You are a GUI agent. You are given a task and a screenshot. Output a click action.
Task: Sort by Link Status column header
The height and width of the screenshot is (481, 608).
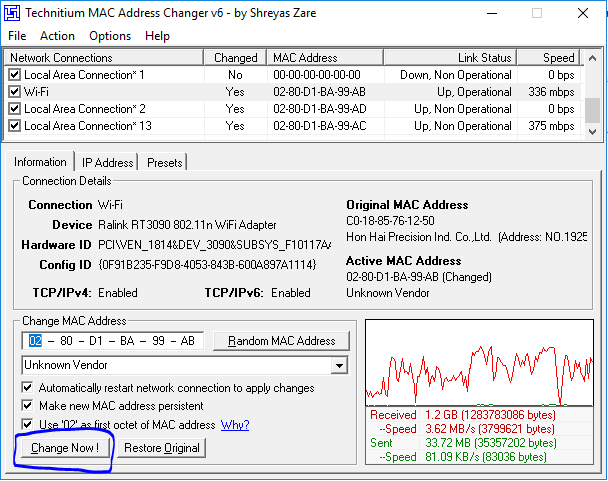click(450, 58)
